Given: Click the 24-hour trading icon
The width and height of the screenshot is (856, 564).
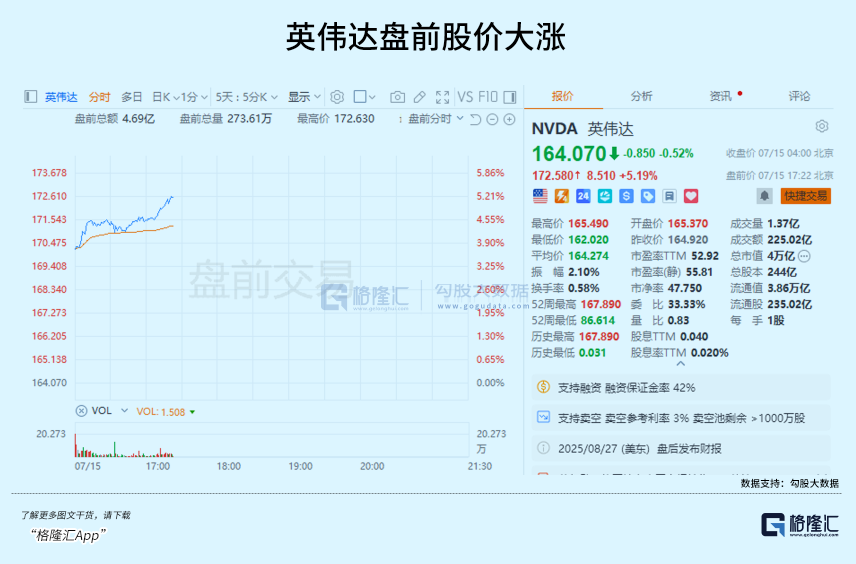Looking at the screenshot, I should (x=583, y=196).
